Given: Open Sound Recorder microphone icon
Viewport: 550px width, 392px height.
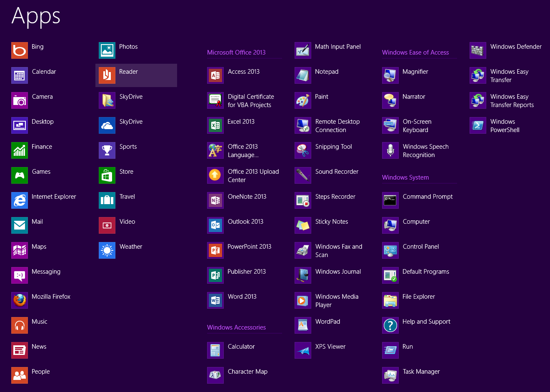Looking at the screenshot, I should click(x=303, y=175).
